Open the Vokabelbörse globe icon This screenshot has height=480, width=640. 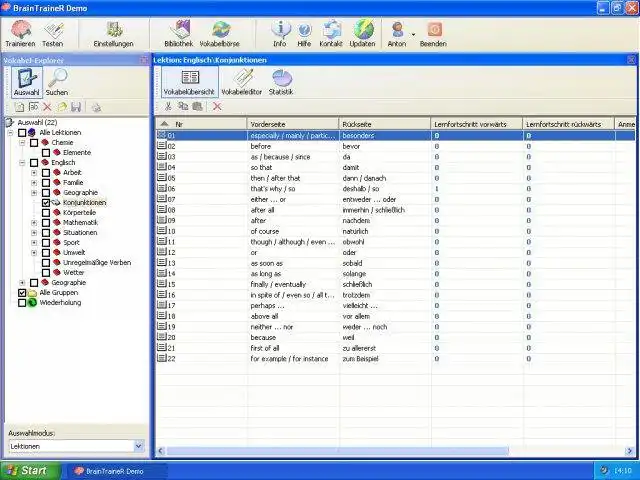coord(220,33)
